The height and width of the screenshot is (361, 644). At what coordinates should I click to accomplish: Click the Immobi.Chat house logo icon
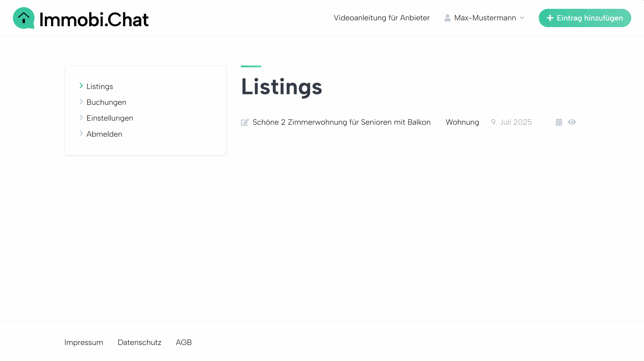(x=24, y=18)
